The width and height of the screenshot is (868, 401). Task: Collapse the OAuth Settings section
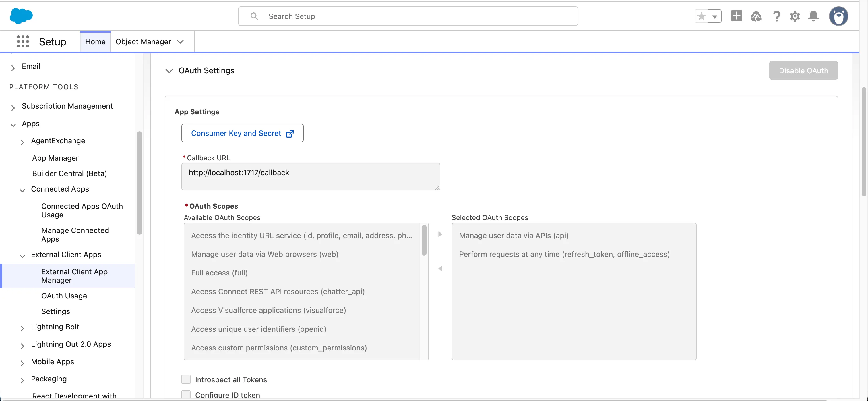[x=169, y=70]
